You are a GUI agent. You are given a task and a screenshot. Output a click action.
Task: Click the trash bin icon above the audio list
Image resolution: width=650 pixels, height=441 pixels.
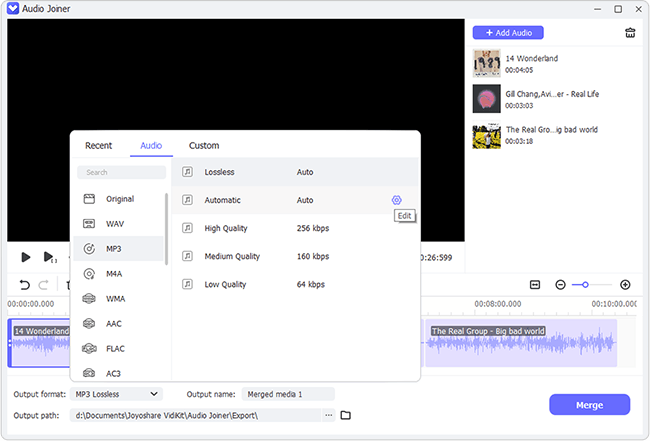(630, 33)
